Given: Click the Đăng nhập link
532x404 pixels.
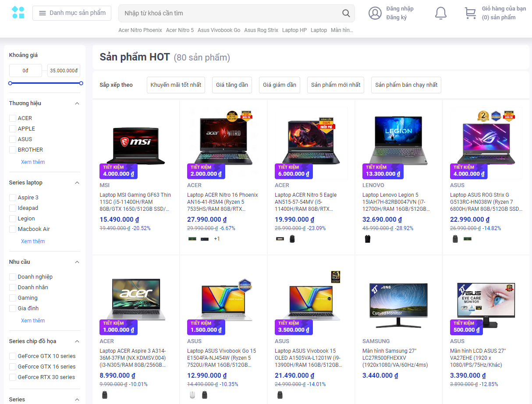Looking at the screenshot, I should [400, 9].
